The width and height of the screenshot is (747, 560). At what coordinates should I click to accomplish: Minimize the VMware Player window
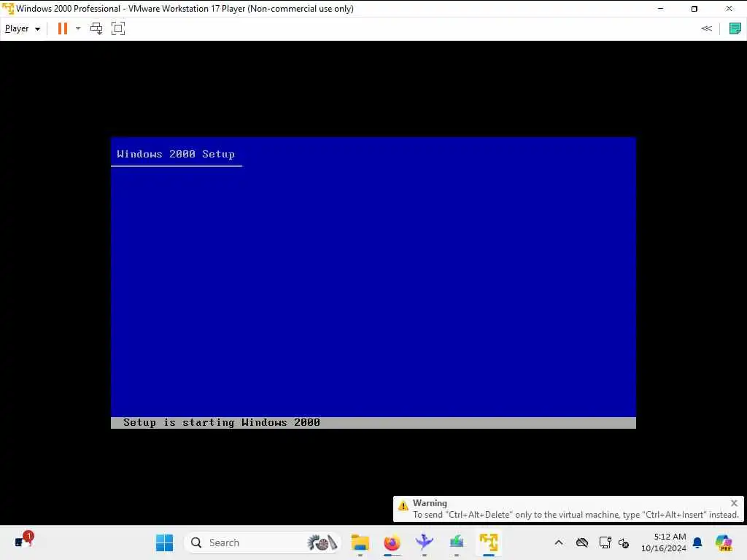point(660,9)
